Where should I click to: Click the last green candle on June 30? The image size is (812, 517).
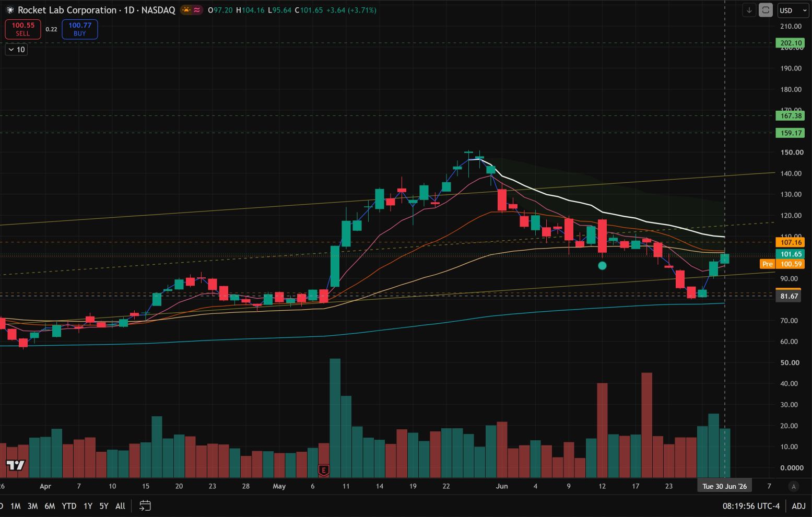(x=725, y=258)
